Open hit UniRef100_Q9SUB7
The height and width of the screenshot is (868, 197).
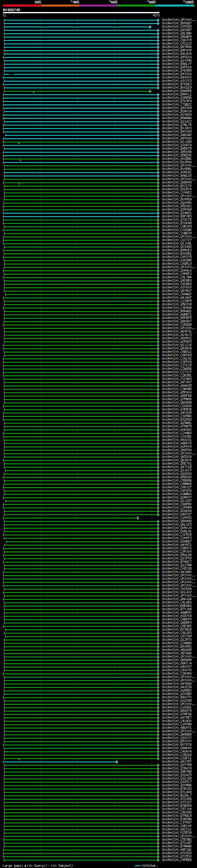(x=177, y=30)
